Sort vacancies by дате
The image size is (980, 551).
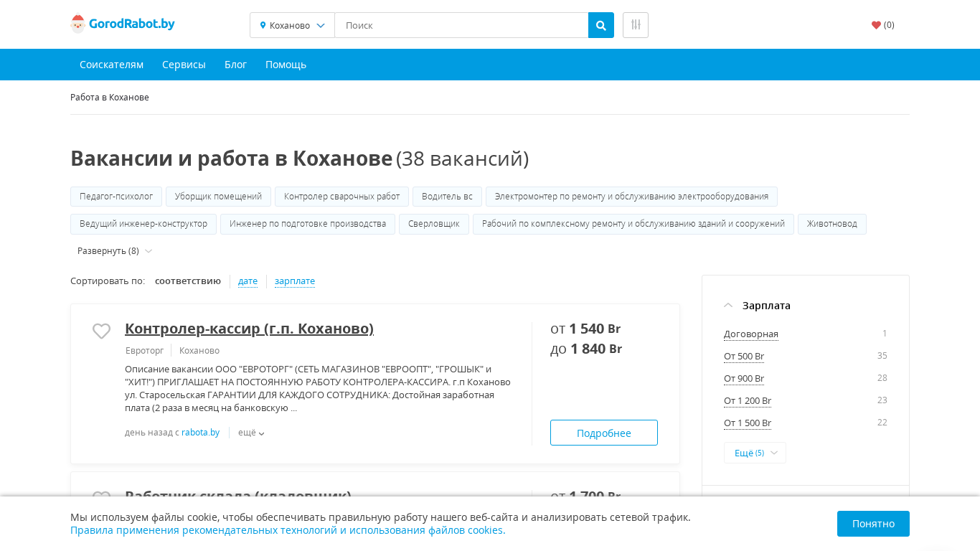tap(248, 281)
